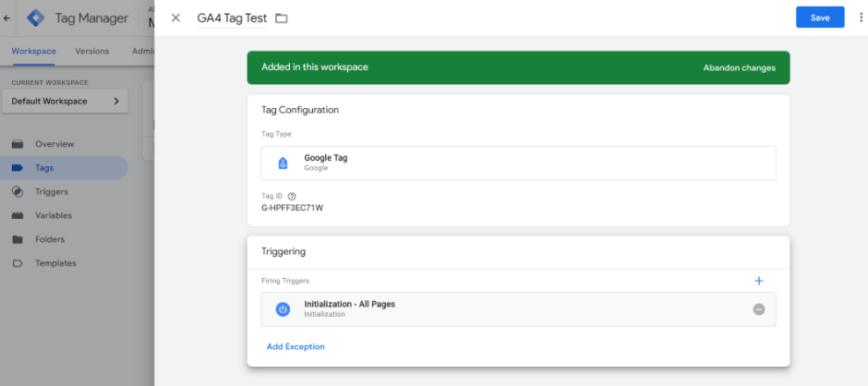
Task: Close the GA4 Tag Test editor panel
Action: pos(175,18)
